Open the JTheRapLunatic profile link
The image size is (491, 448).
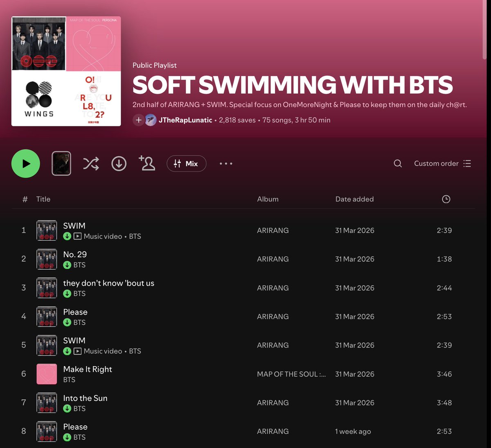coord(185,120)
